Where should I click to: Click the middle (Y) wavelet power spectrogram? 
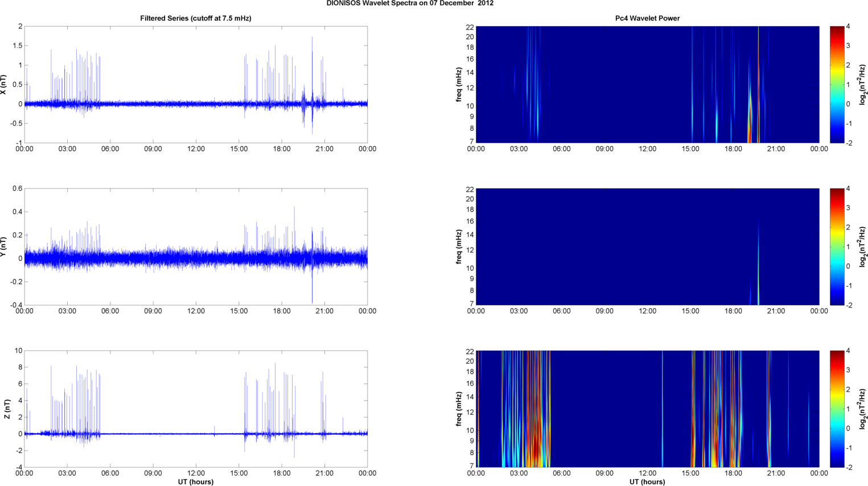pos(647,247)
